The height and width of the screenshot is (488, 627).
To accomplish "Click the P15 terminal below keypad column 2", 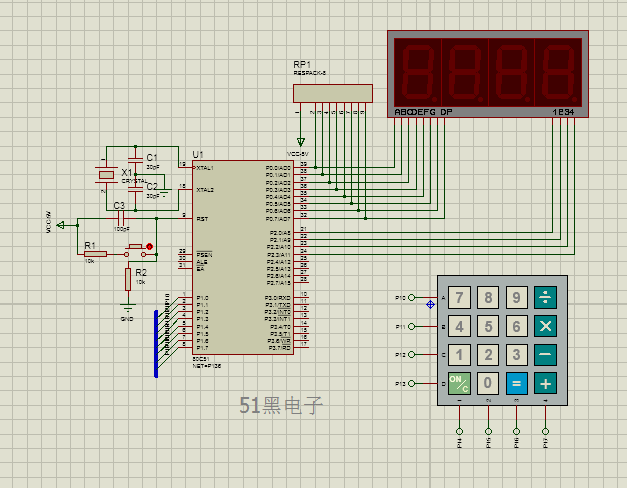I will click(x=488, y=431).
